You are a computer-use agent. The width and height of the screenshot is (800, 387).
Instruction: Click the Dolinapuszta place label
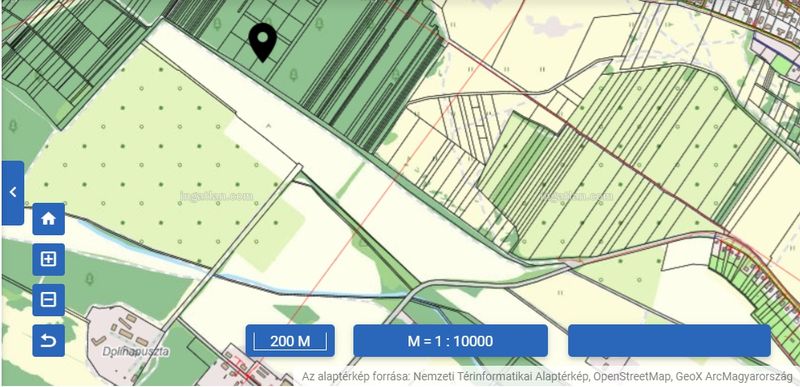(x=135, y=351)
